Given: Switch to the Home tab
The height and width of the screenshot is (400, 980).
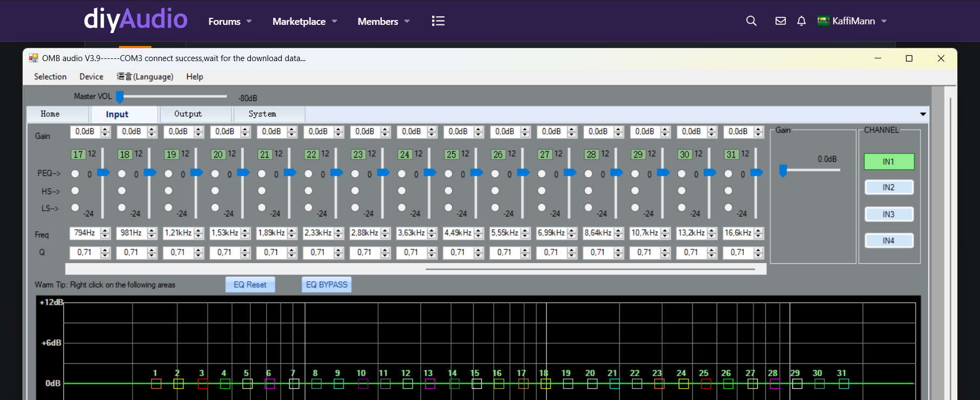Looking at the screenshot, I should [58, 114].
